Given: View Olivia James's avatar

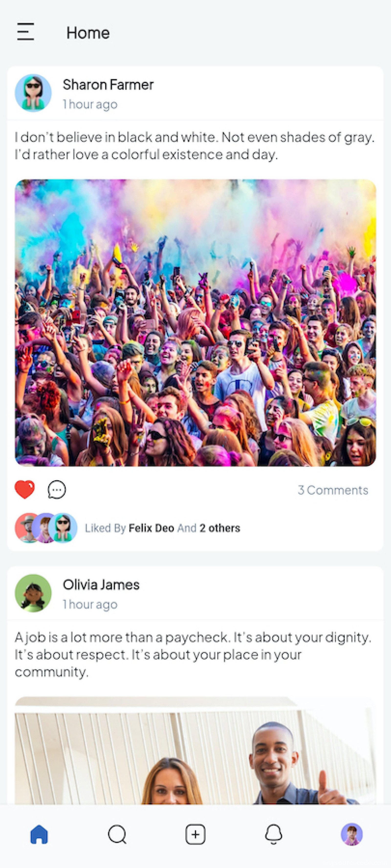Looking at the screenshot, I should [33, 593].
